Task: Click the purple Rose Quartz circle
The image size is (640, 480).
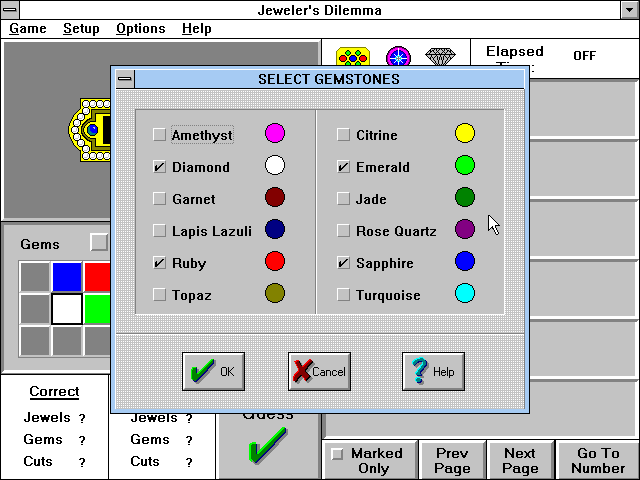Action: tap(465, 229)
